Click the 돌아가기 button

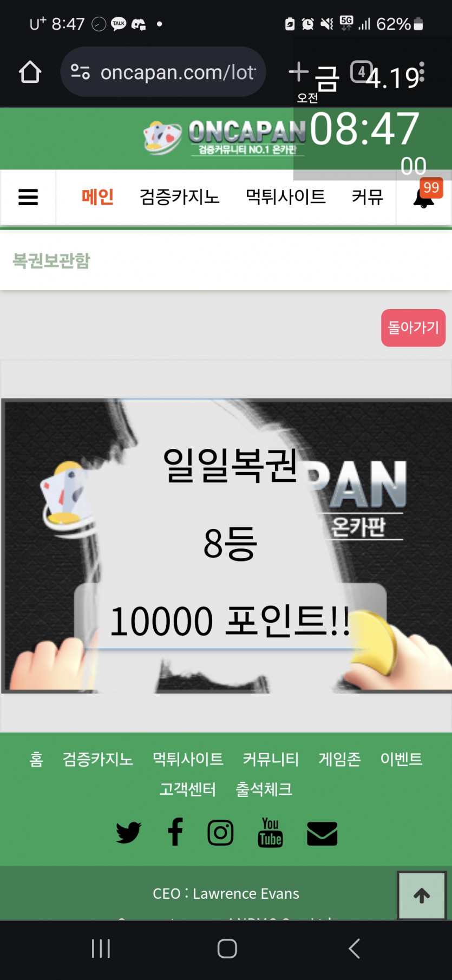tap(414, 328)
